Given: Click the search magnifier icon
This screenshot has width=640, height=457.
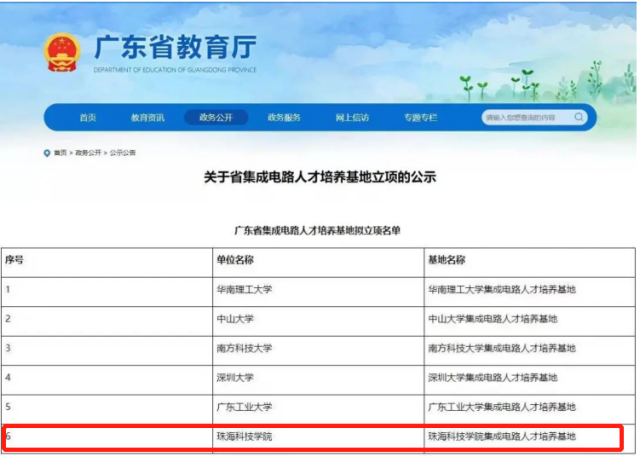Looking at the screenshot, I should pos(579,117).
